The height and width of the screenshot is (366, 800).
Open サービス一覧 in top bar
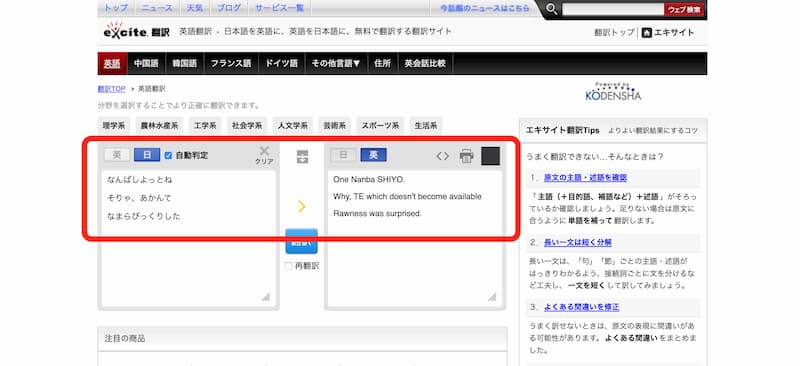click(279, 8)
